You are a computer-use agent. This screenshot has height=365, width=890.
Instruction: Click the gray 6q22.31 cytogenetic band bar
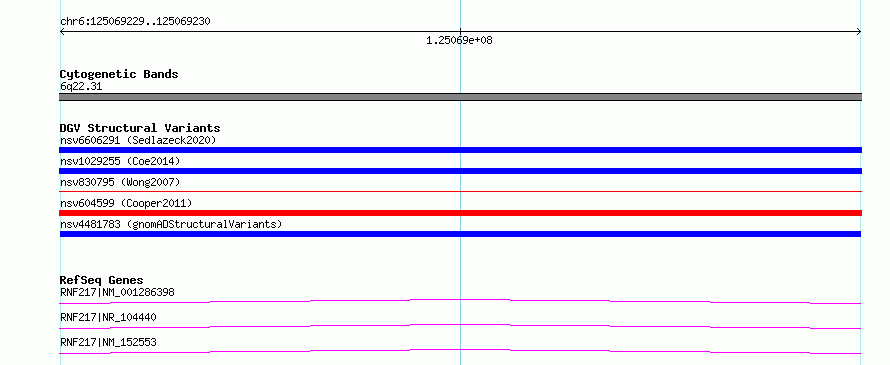(x=460, y=97)
